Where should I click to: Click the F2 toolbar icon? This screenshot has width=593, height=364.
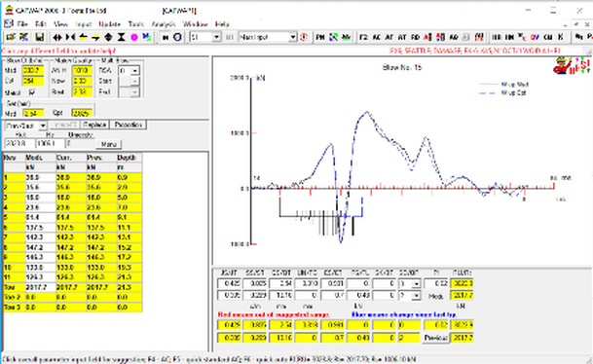click(x=363, y=37)
